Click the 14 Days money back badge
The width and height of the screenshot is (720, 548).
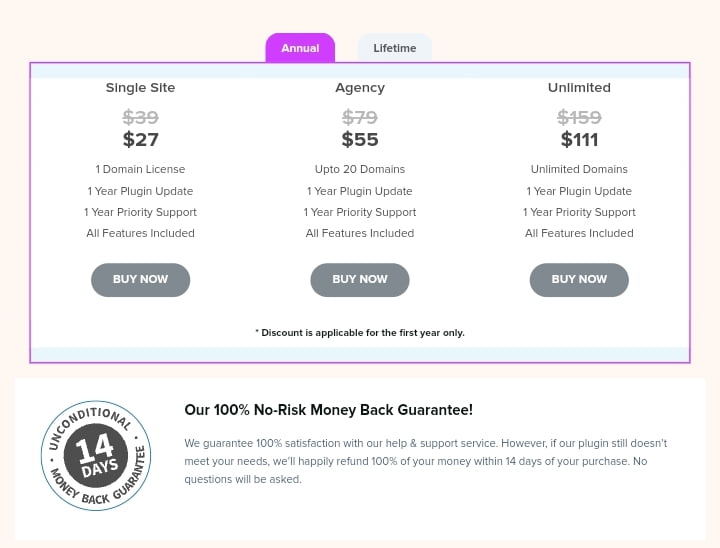click(96, 456)
